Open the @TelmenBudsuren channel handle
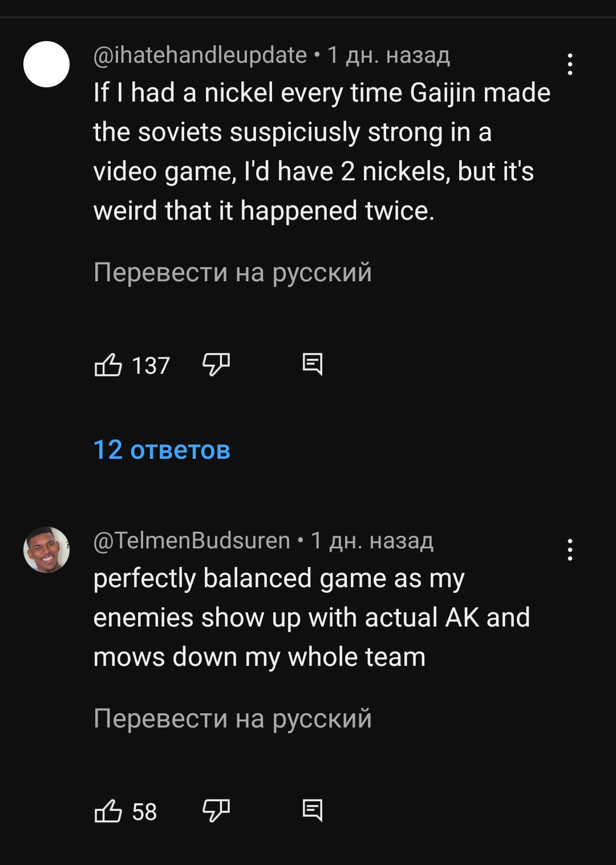 (192, 540)
